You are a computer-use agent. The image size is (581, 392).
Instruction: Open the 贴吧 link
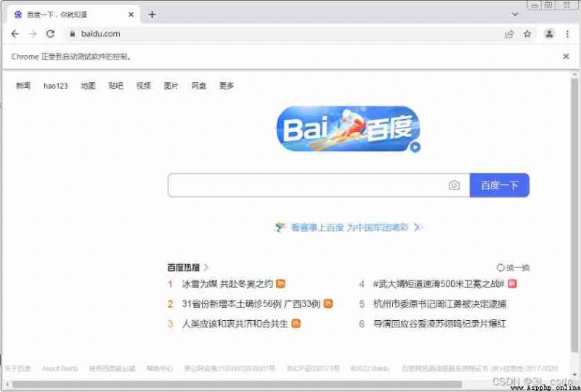pyautogui.click(x=115, y=86)
